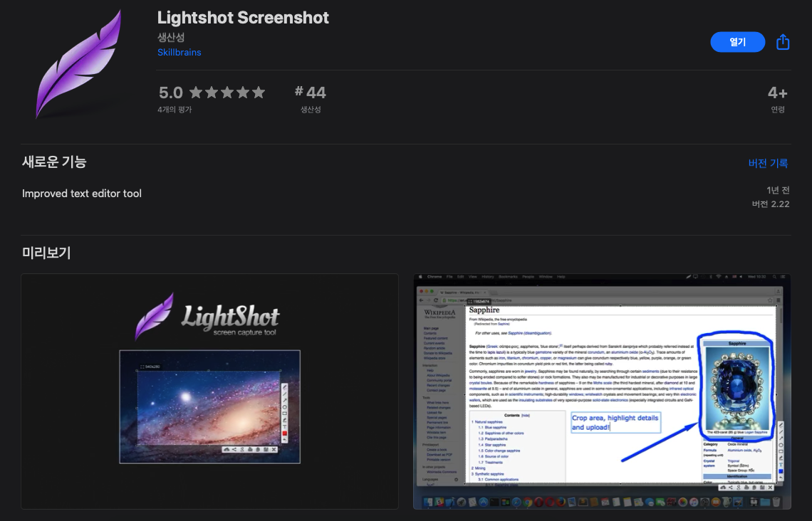Click the 새로운 기능 section heading
The image size is (812, 521).
(x=54, y=162)
